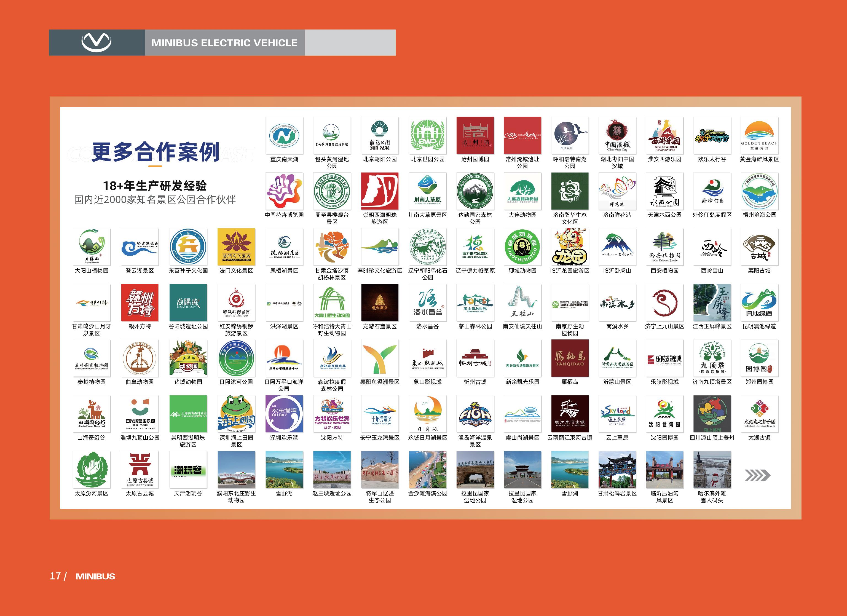This screenshot has width=847, height=616.
Task: Choose the maroon 雁栖岛 logo
Action: coord(570,358)
